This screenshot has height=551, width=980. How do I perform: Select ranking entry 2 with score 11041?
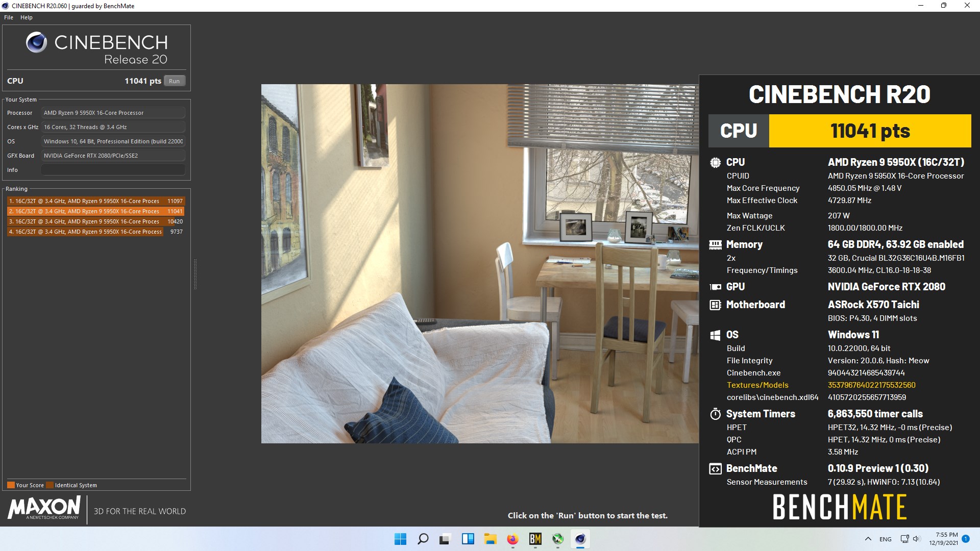click(95, 211)
